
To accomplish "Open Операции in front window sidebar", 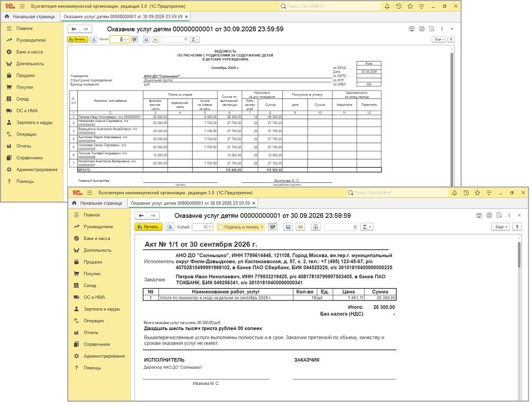I will 94,321.
